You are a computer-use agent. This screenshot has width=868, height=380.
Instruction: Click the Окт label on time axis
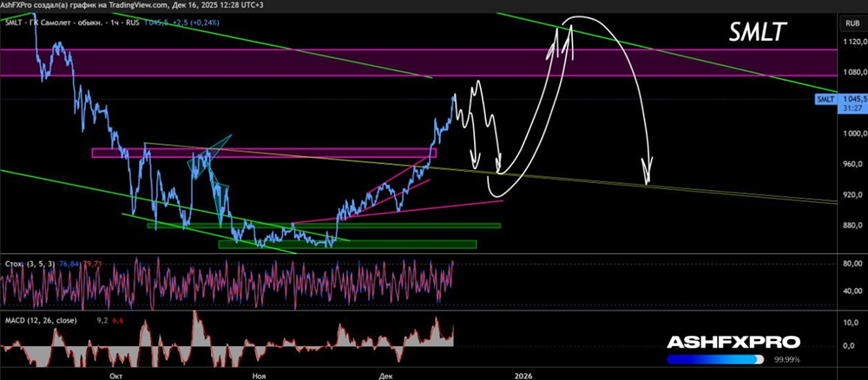[115, 376]
